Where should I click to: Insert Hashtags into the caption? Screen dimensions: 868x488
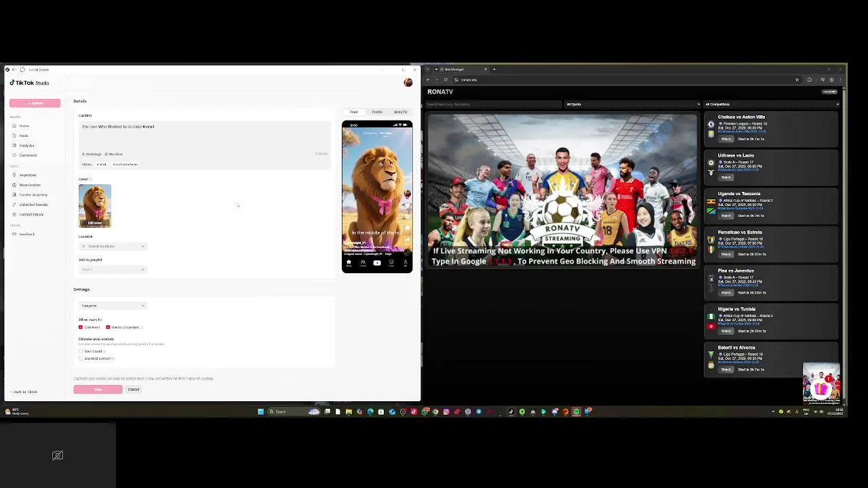(92, 154)
